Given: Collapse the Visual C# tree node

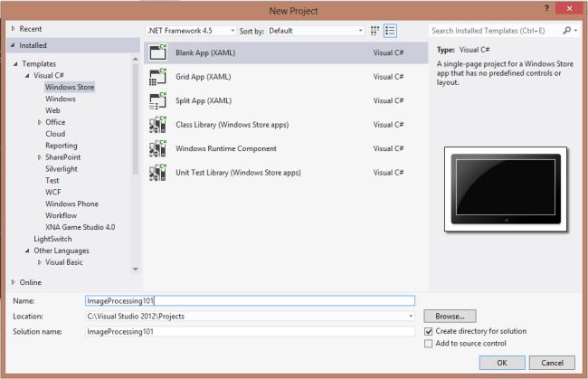Looking at the screenshot, I should point(27,76).
